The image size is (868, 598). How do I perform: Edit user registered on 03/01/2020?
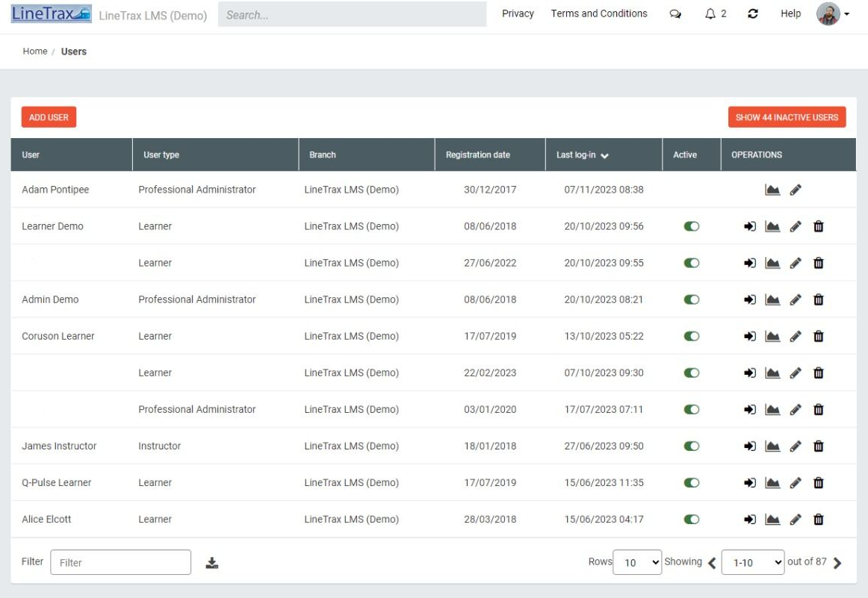pos(796,409)
